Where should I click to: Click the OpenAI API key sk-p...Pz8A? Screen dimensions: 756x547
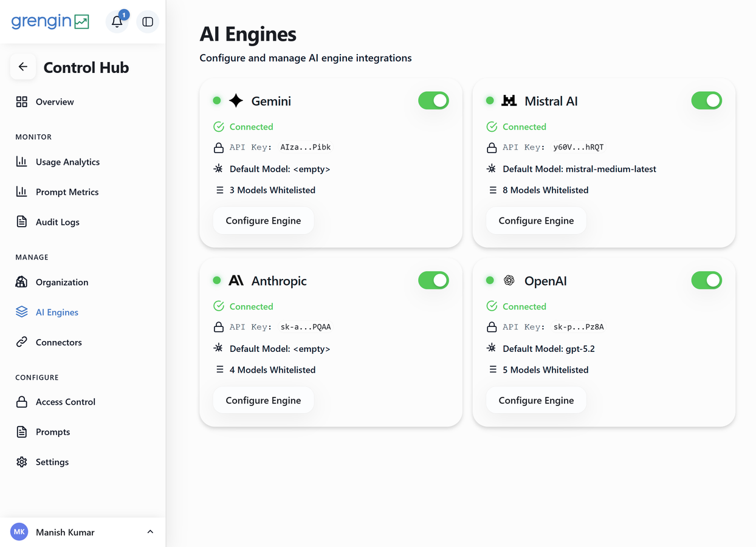tap(579, 327)
